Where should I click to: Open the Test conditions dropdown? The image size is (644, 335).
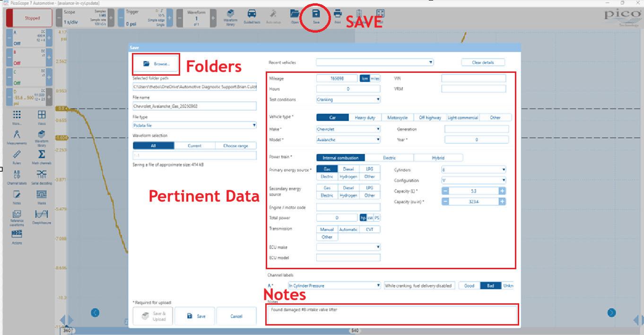(348, 99)
